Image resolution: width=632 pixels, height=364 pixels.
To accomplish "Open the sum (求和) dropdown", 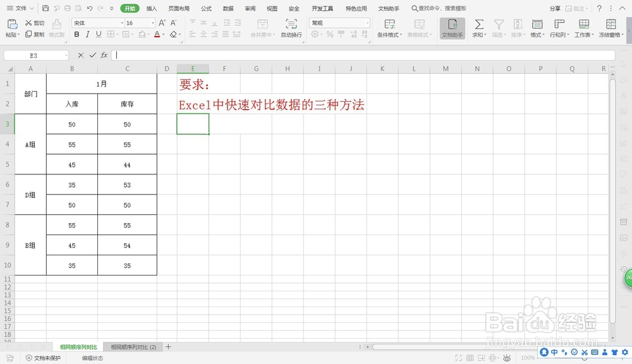I will tap(479, 28).
